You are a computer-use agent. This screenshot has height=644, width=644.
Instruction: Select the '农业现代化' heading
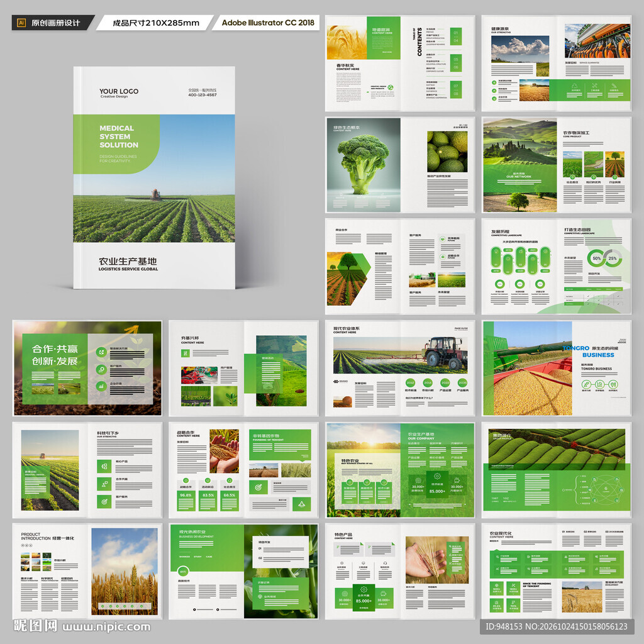(x=500, y=533)
